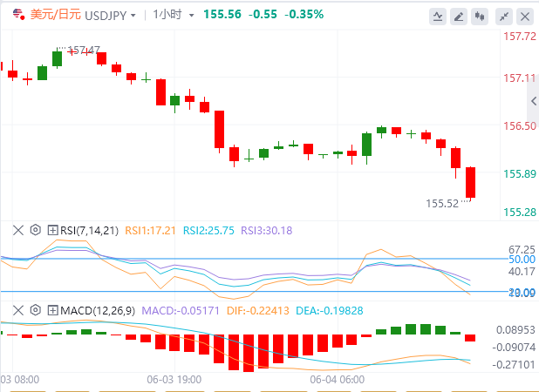
Task: Click MACD(12,26,9) indicator label
Action: click(98, 311)
